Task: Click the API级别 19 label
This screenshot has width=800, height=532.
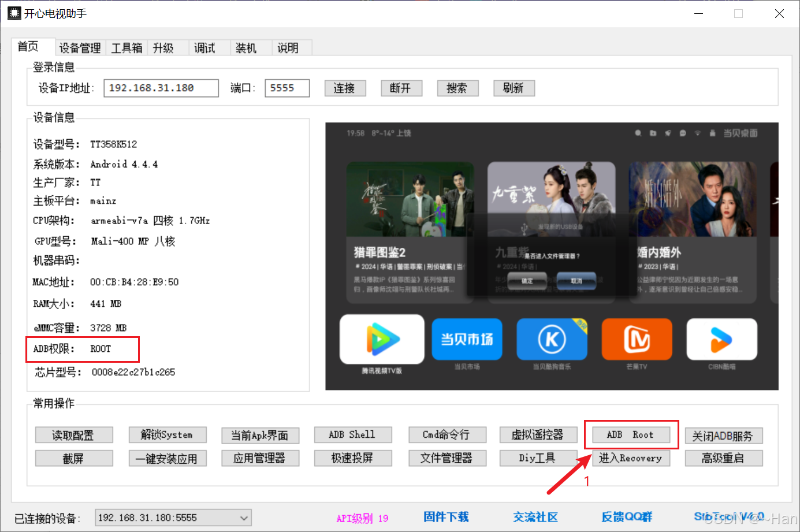Action: [x=362, y=518]
